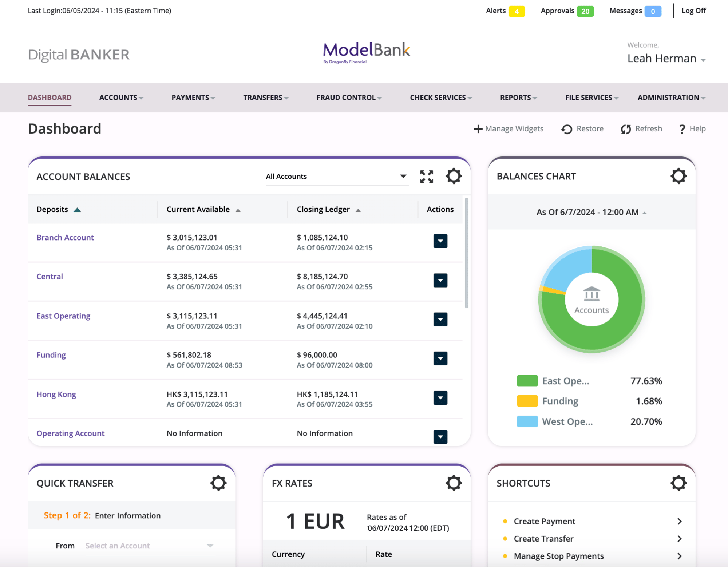This screenshot has height=567, width=728.
Task: Sort Closing Ledger column arrow
Action: coord(358,210)
